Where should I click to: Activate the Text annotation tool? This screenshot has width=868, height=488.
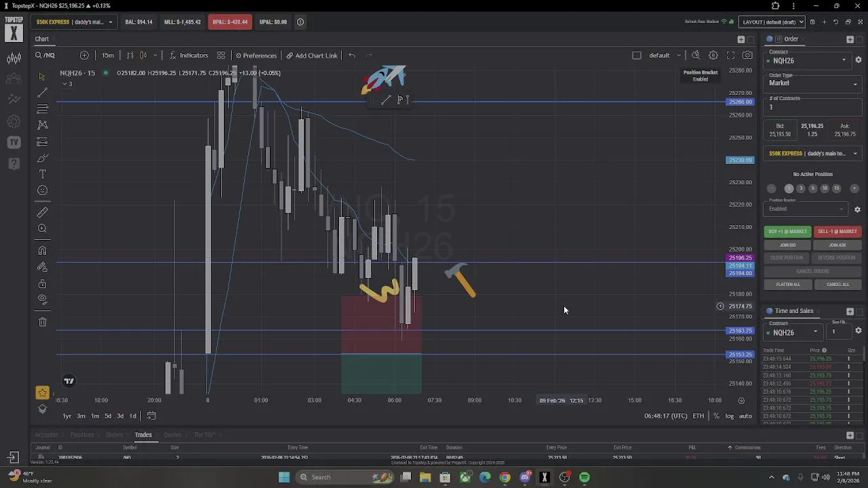point(42,174)
